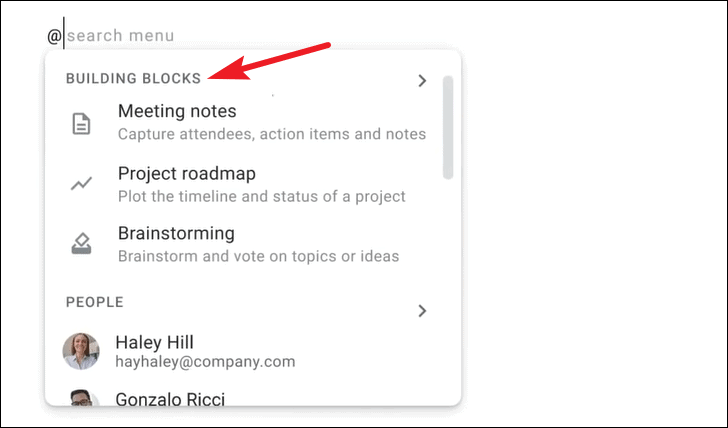
Task: Click the Project roadmap trend line icon
Action: (81, 184)
